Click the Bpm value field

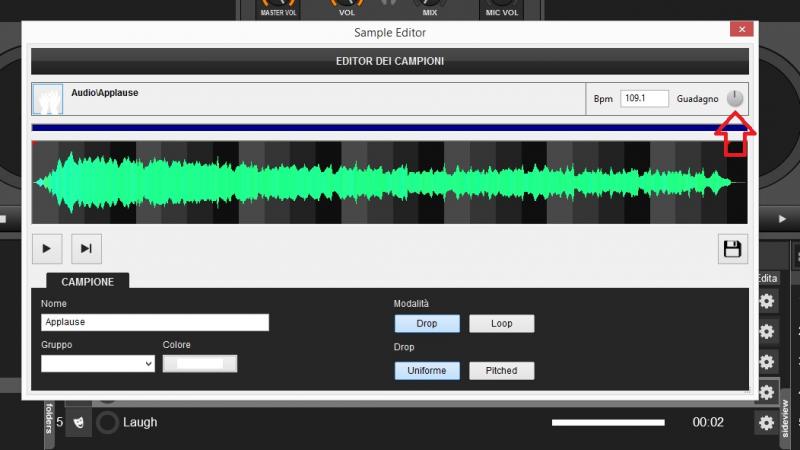(644, 99)
